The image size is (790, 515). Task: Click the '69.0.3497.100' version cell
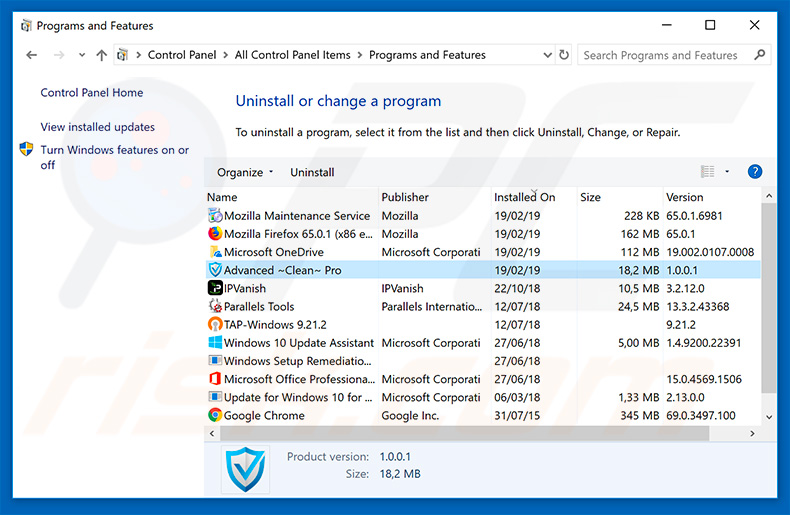point(701,416)
